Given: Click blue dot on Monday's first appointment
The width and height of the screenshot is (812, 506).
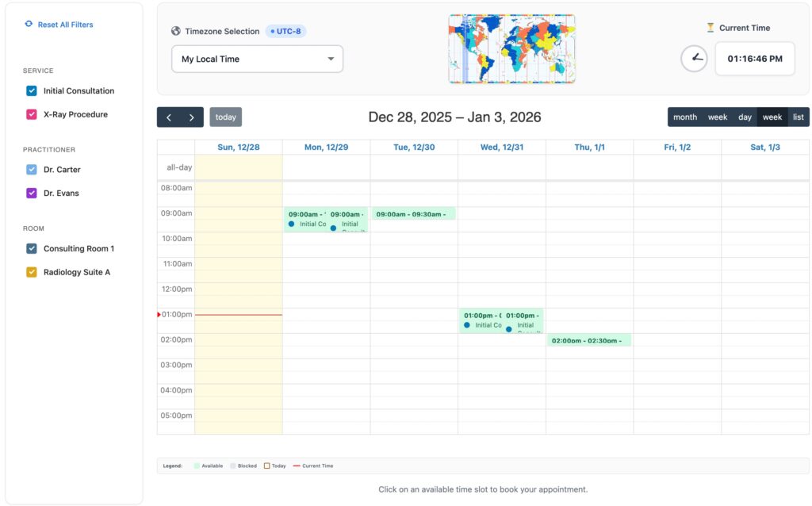Looking at the screenshot, I should (x=291, y=224).
